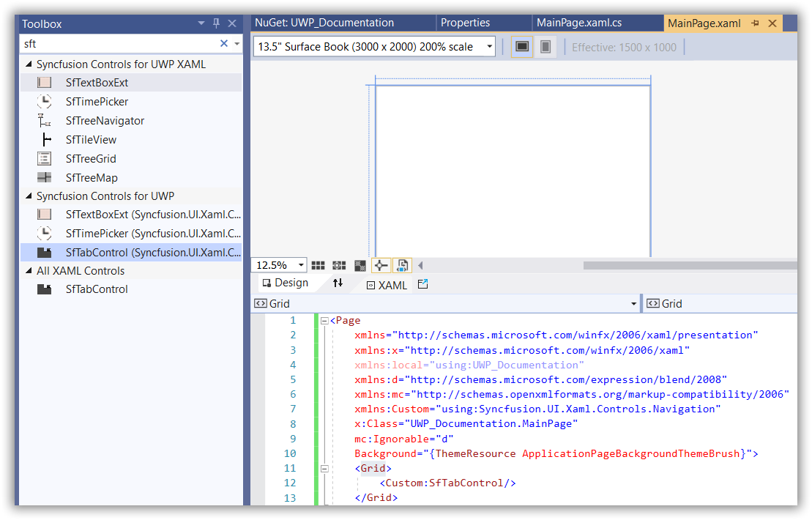Click the SfTileView icon
This screenshot has width=812, height=520.
[47, 139]
